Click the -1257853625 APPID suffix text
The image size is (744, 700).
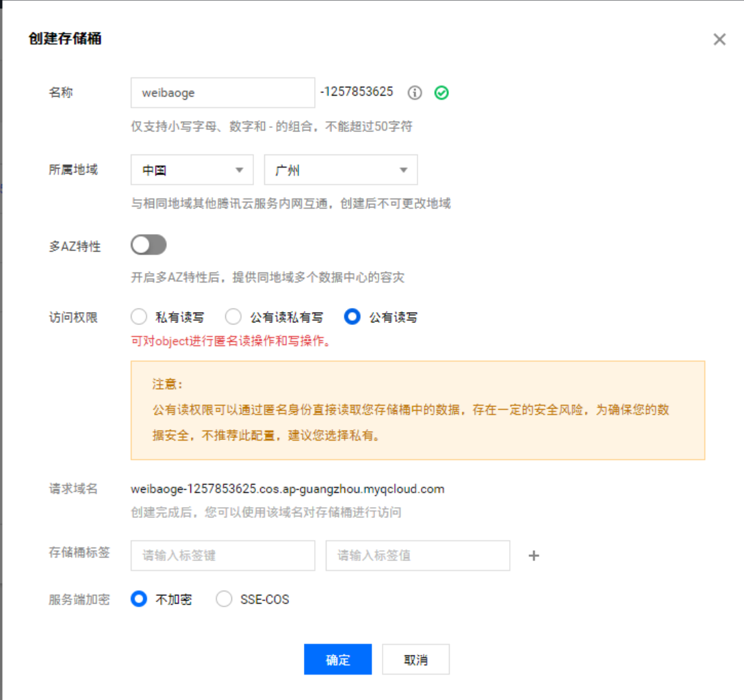coord(357,92)
